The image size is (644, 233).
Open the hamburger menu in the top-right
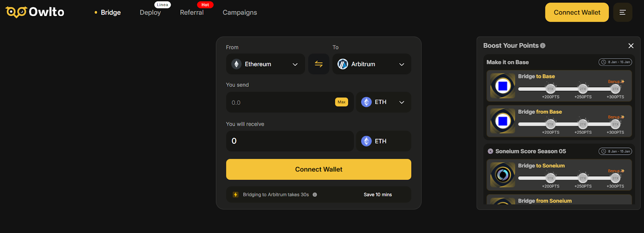[622, 12]
